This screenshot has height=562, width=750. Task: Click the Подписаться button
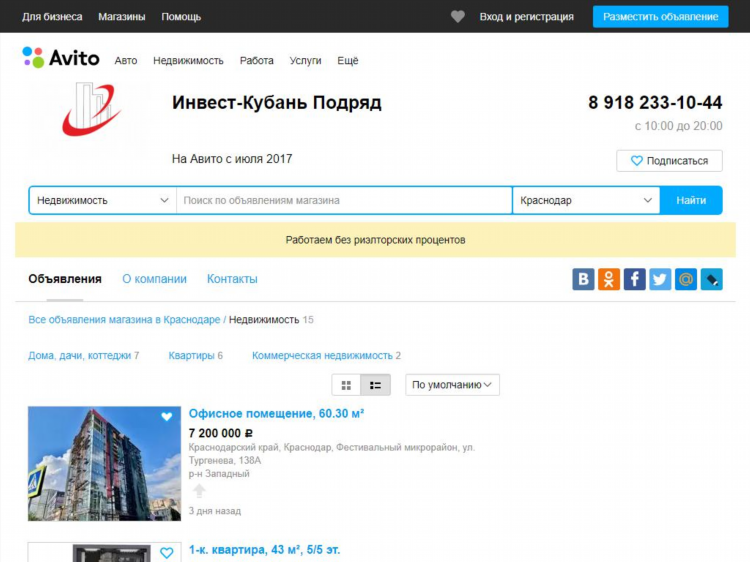(669, 161)
